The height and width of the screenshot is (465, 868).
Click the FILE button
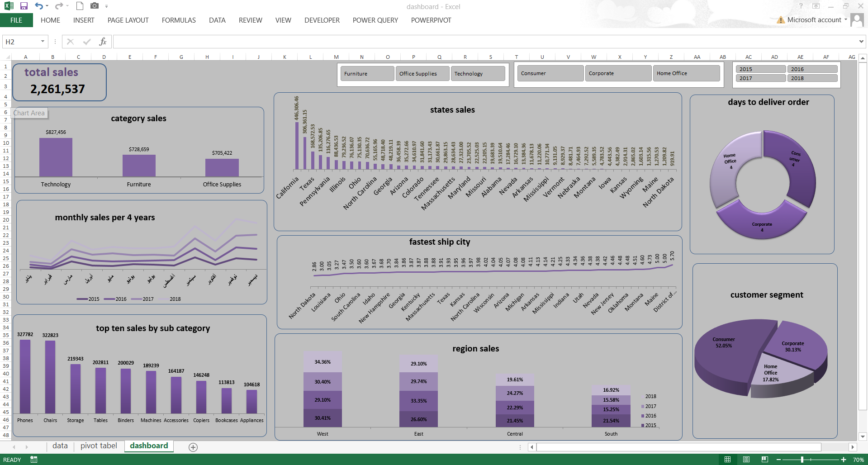16,20
